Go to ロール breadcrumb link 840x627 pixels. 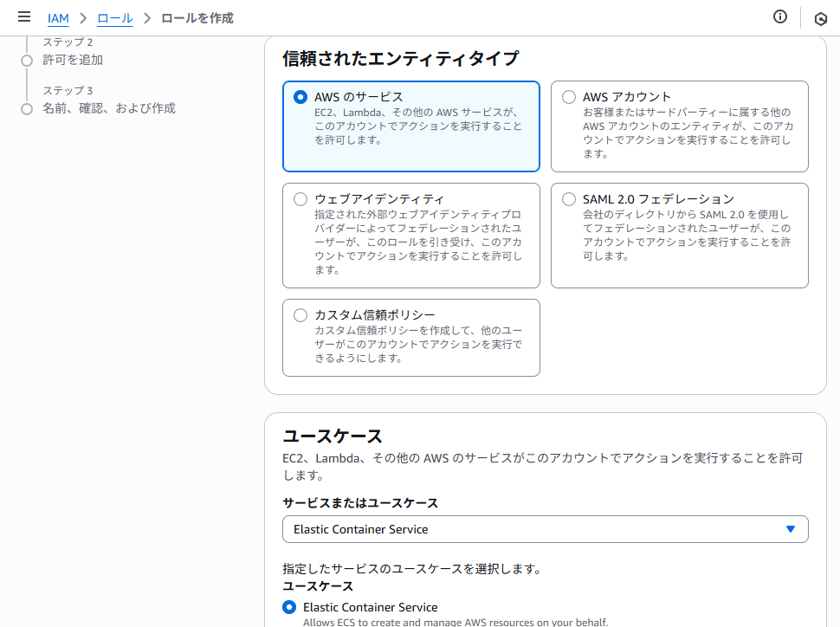point(114,18)
